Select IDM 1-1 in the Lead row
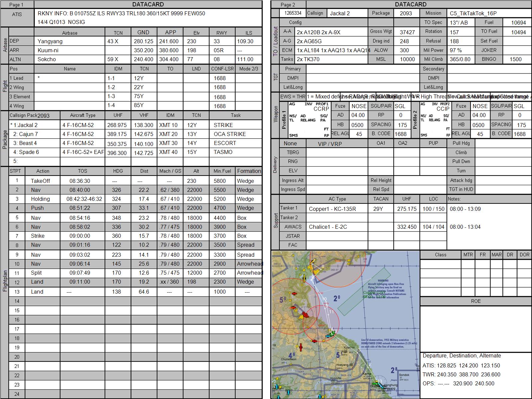The height and width of the screenshot is (399, 532). 111,78
